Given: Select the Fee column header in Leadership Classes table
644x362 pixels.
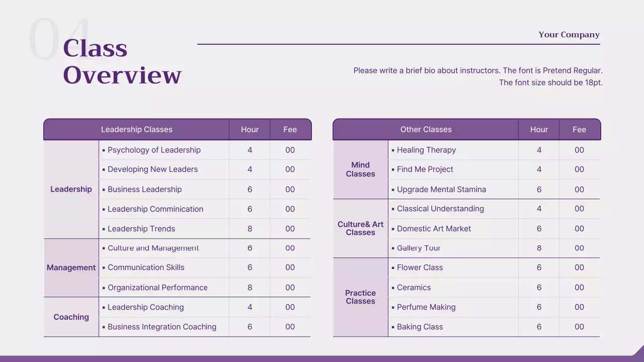Looking at the screenshot, I should [290, 130].
